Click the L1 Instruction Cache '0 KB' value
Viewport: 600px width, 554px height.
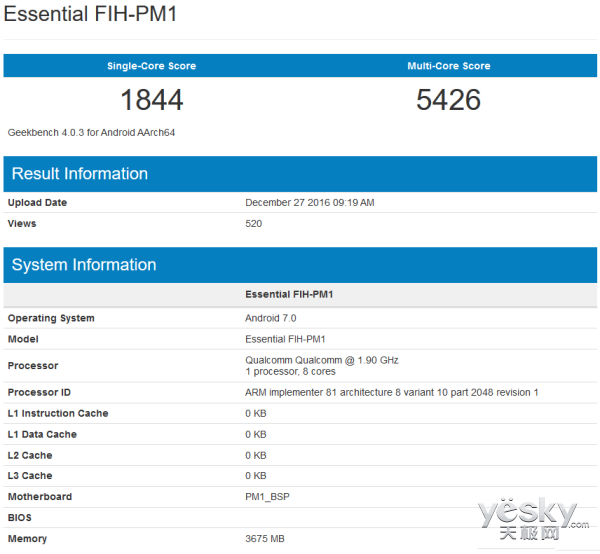(256, 413)
